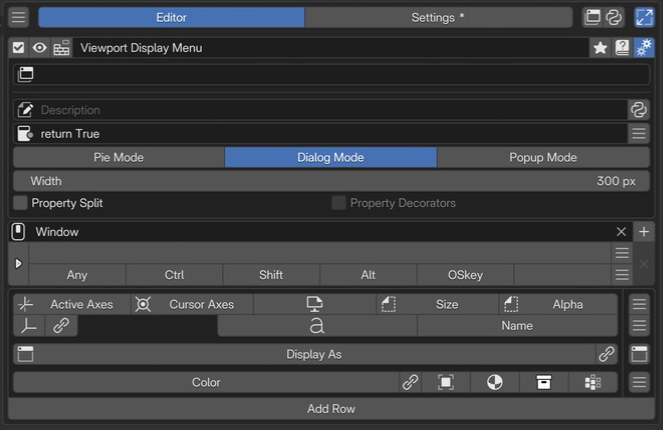Open row menu beside Alpha

coord(639,304)
